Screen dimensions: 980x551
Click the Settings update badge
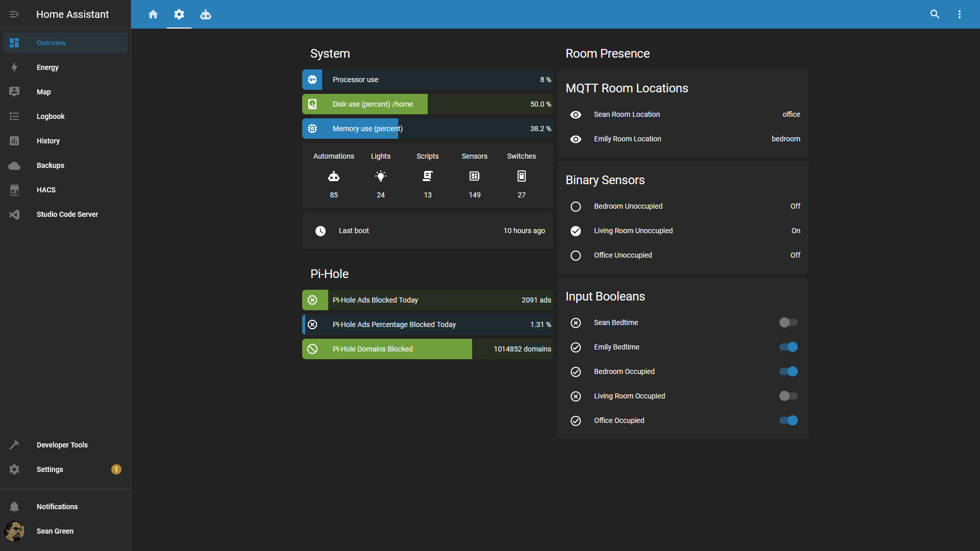click(x=116, y=469)
